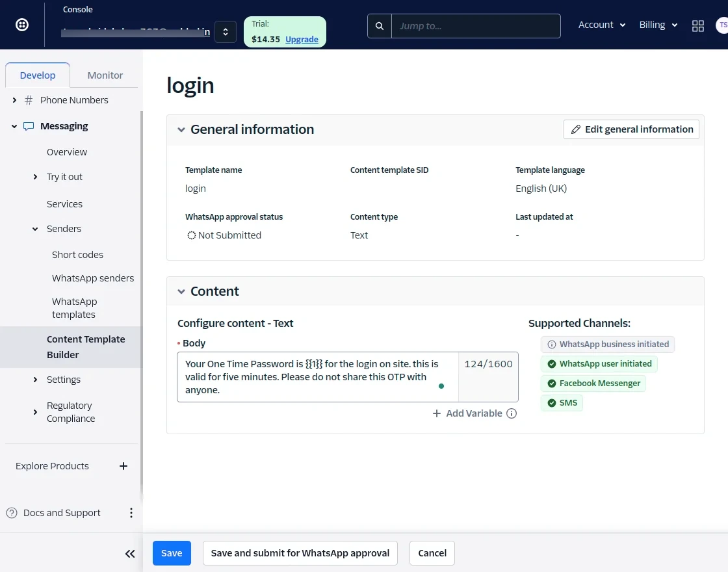The height and width of the screenshot is (572, 728).
Task: Select Overview under Messaging
Action: [x=67, y=152]
